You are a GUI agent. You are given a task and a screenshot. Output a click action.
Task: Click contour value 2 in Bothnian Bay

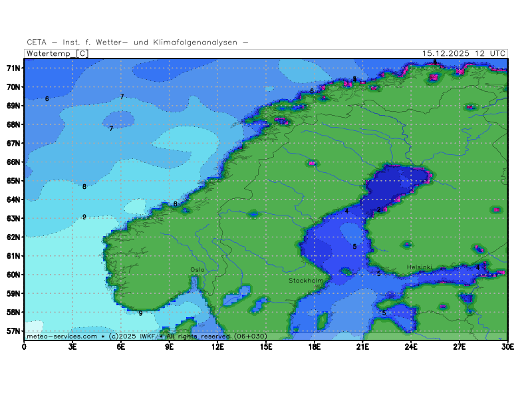pyautogui.click(x=379, y=210)
